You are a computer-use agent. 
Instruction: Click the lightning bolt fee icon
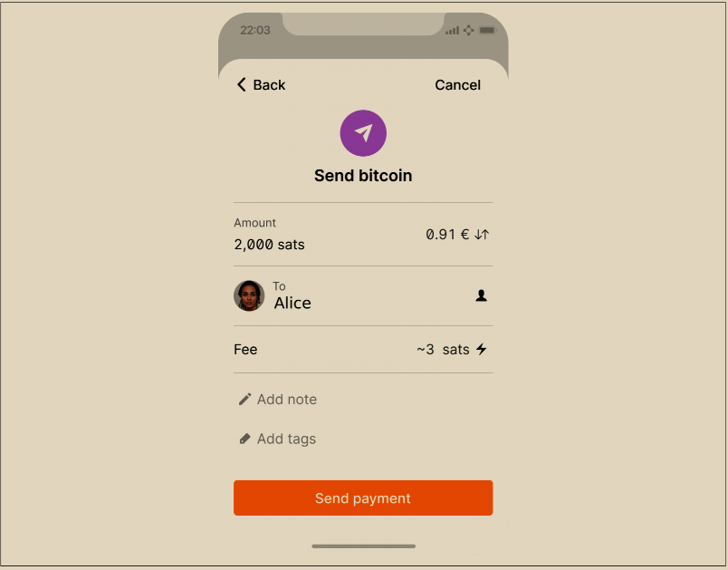click(x=482, y=349)
